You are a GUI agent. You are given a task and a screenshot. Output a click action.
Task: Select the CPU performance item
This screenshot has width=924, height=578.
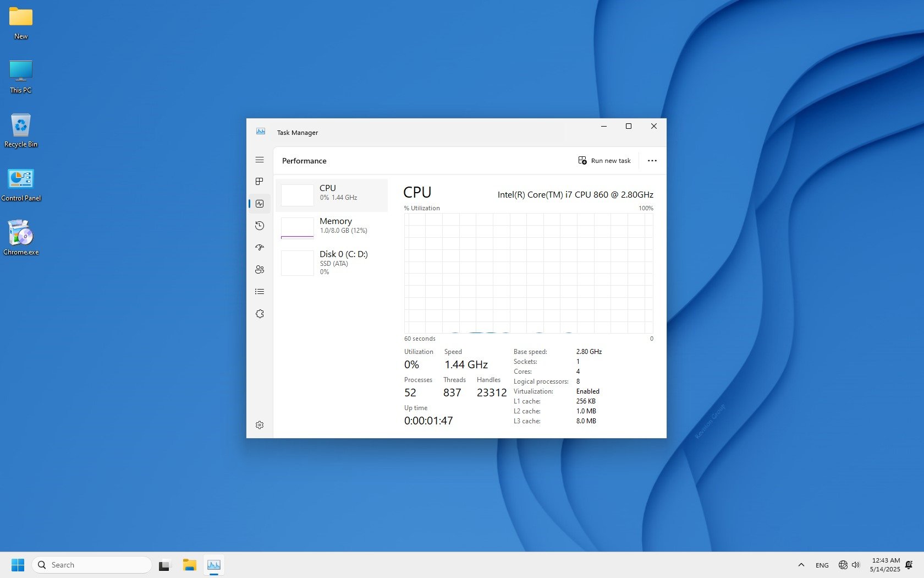pos(332,195)
